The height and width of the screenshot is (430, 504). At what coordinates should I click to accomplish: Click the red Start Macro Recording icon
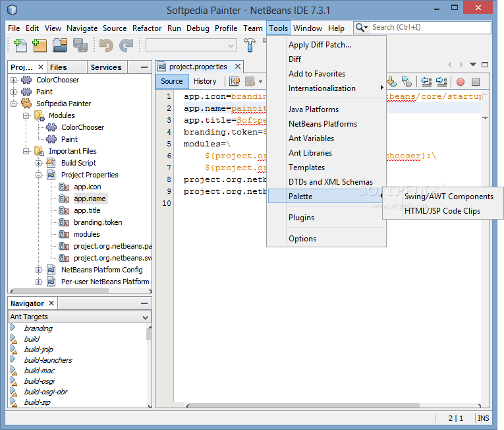coord(461,82)
